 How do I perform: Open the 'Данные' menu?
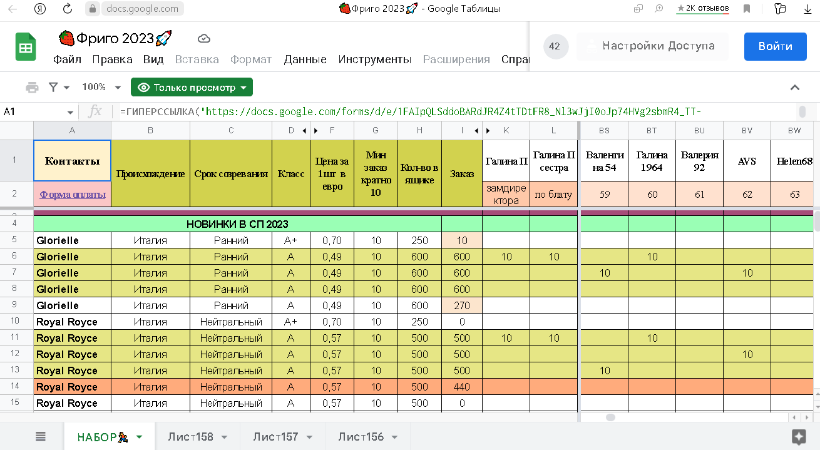coord(305,59)
